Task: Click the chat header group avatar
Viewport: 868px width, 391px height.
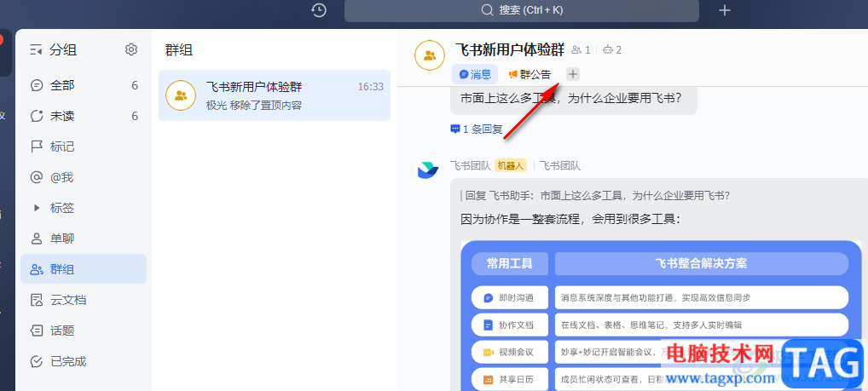Action: 430,55
